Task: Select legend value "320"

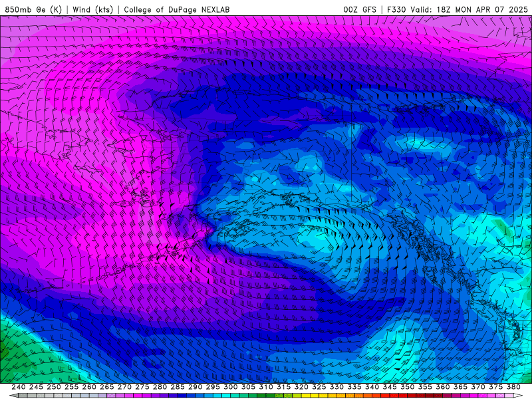Action: [x=301, y=387]
